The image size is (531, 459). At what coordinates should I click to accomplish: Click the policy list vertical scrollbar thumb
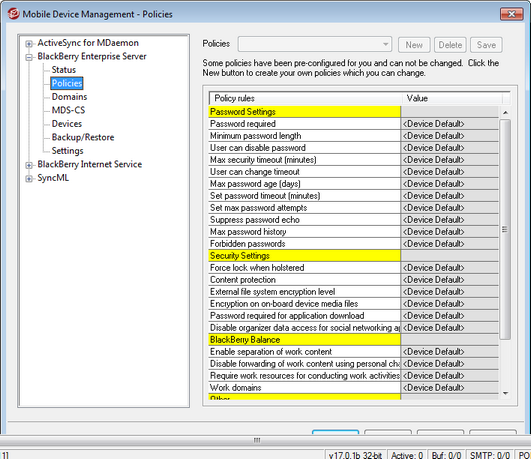[505, 229]
